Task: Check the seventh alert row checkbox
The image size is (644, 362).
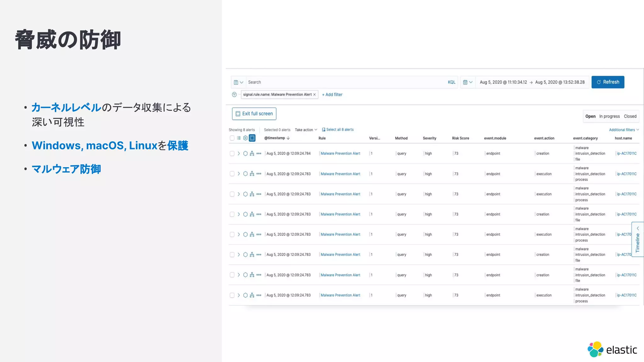Action: 232,275
